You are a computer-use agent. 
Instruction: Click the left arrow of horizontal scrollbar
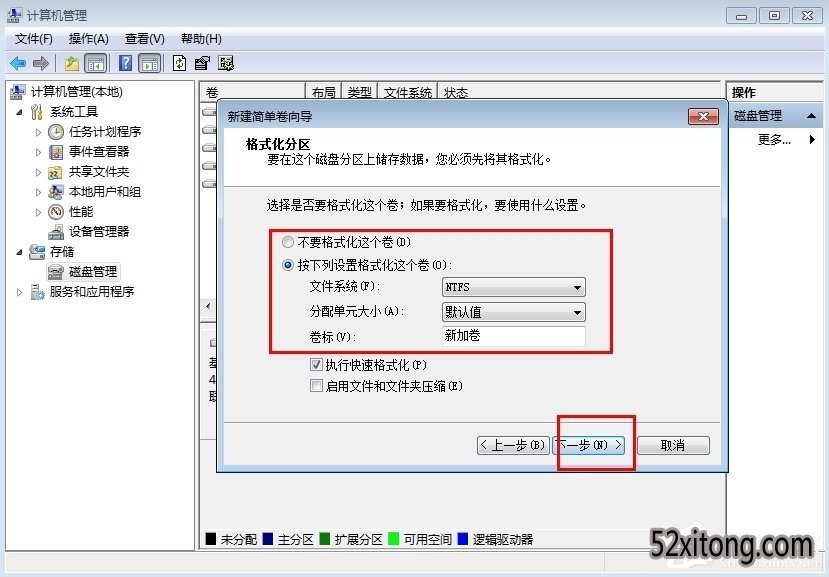(208, 306)
